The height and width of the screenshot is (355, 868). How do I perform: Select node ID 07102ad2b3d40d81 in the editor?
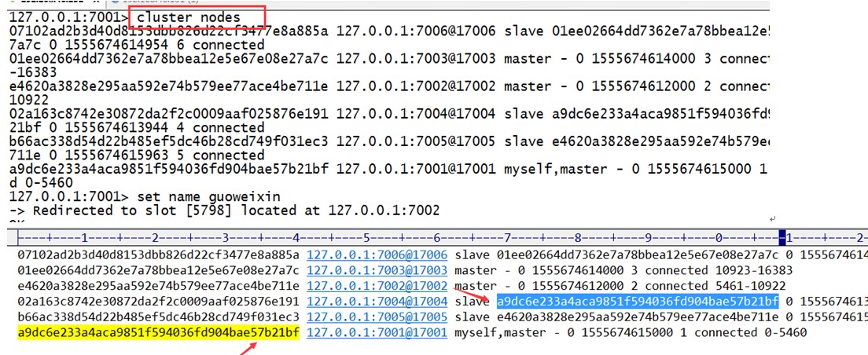point(158,255)
